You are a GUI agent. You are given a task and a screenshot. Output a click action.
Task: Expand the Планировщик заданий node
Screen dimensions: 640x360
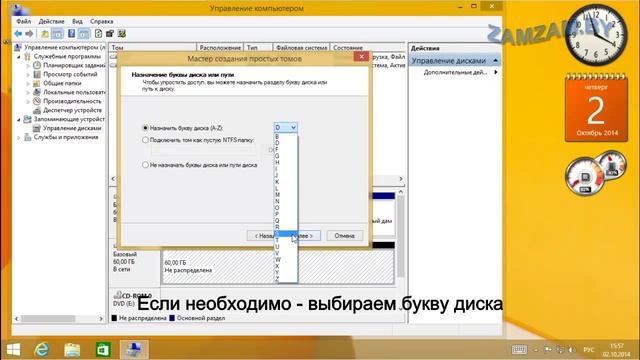[28, 65]
